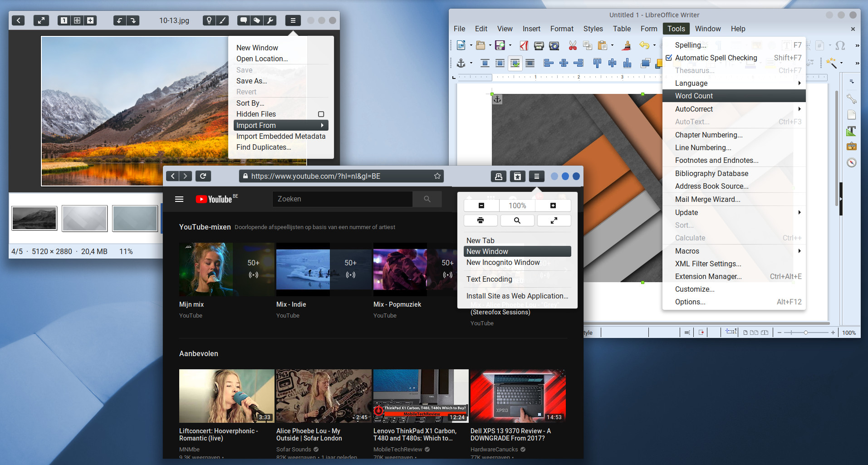Rotate image counter-clockwise in viewer
The image size is (868, 465).
[120, 20]
